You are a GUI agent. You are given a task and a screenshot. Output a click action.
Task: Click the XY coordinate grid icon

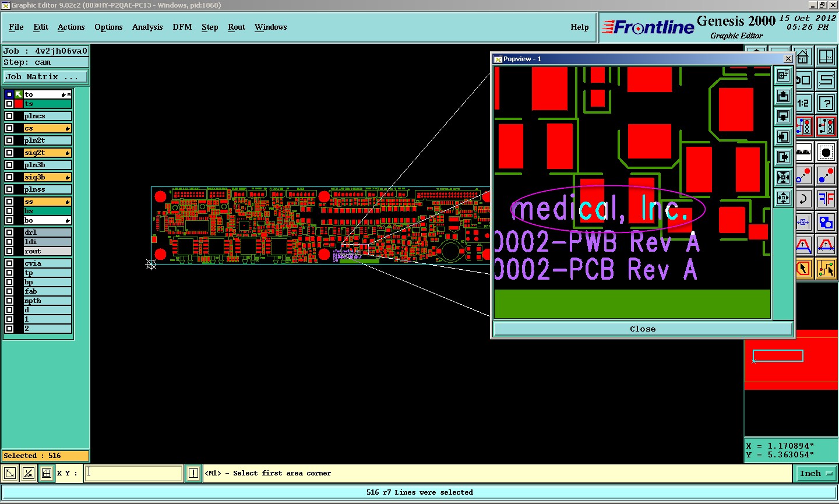click(826, 57)
